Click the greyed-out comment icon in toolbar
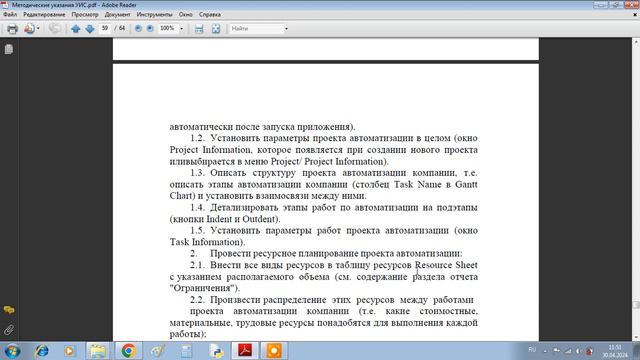The image size is (640, 360). click(54, 29)
